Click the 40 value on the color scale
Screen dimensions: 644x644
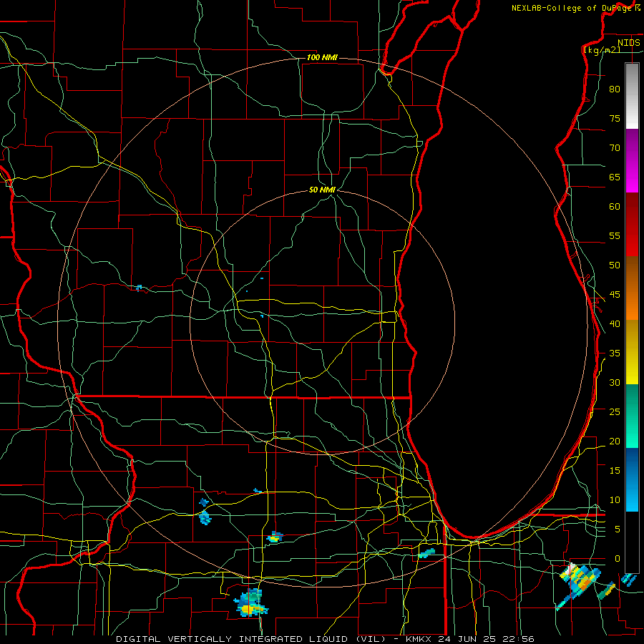coord(615,324)
